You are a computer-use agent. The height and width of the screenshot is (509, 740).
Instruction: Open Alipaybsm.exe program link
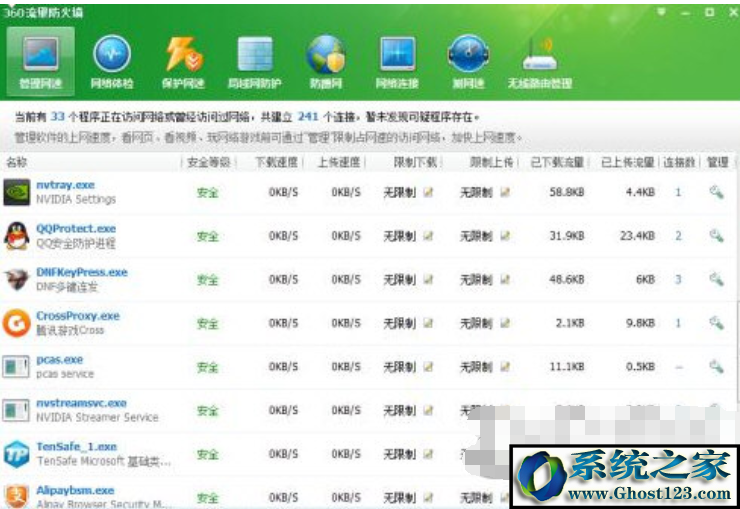point(75,490)
